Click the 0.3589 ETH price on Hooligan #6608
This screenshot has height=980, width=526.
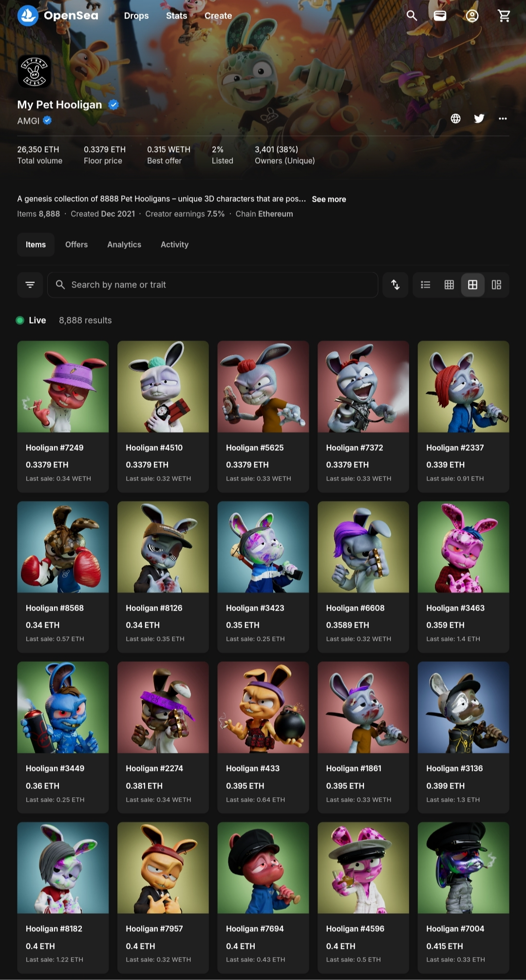click(348, 625)
